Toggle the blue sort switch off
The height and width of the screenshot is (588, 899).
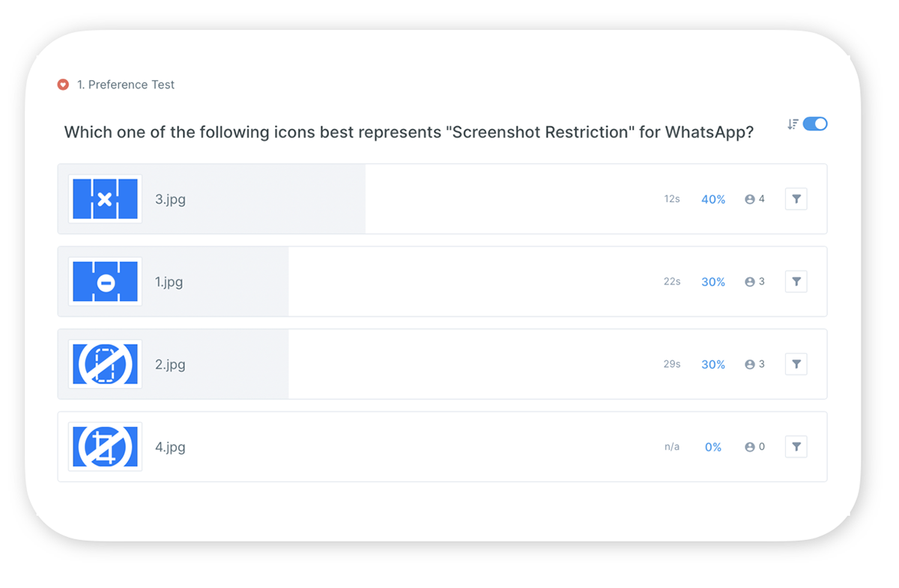pos(815,124)
